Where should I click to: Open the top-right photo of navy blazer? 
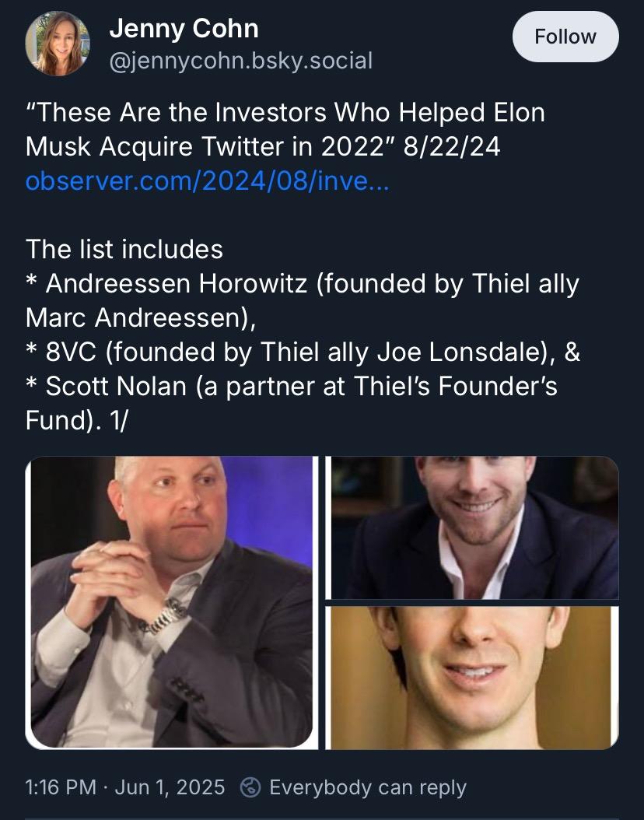472,527
